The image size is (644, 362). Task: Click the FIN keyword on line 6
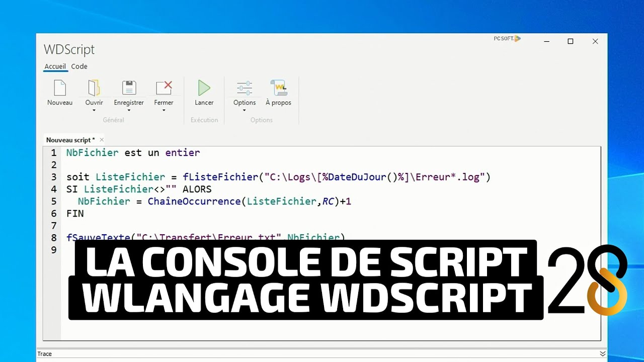(75, 213)
